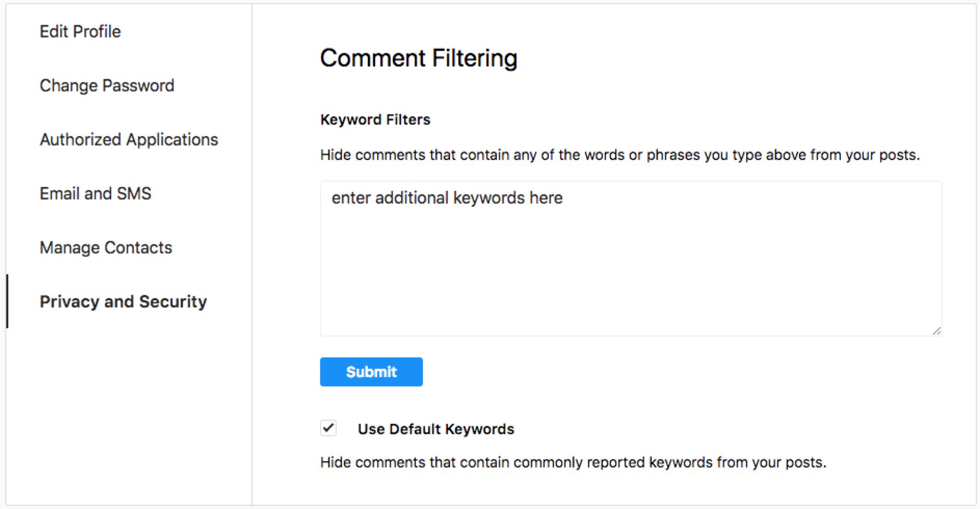Click the description about words or phrases
Image resolution: width=980 pixels, height=509 pixels.
click(619, 155)
